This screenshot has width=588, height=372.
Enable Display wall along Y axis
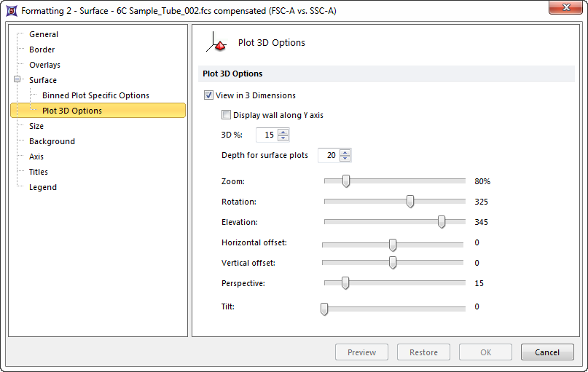(226, 115)
